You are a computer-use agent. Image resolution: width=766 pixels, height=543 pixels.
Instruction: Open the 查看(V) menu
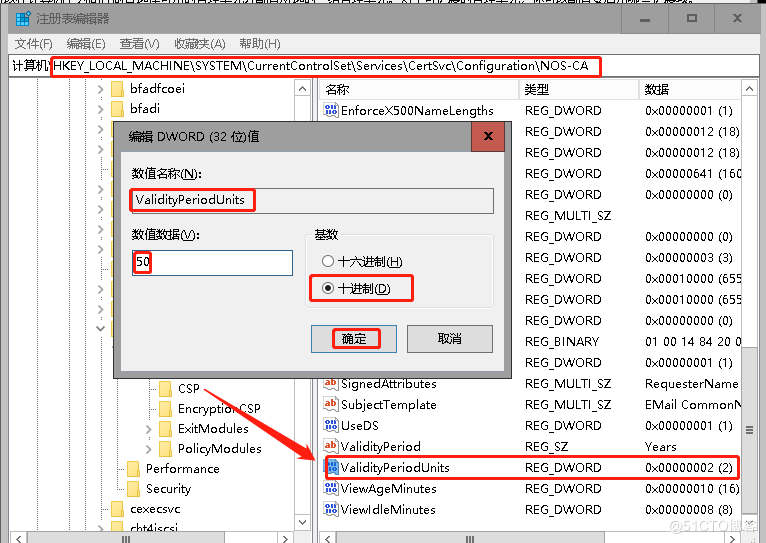click(x=140, y=44)
